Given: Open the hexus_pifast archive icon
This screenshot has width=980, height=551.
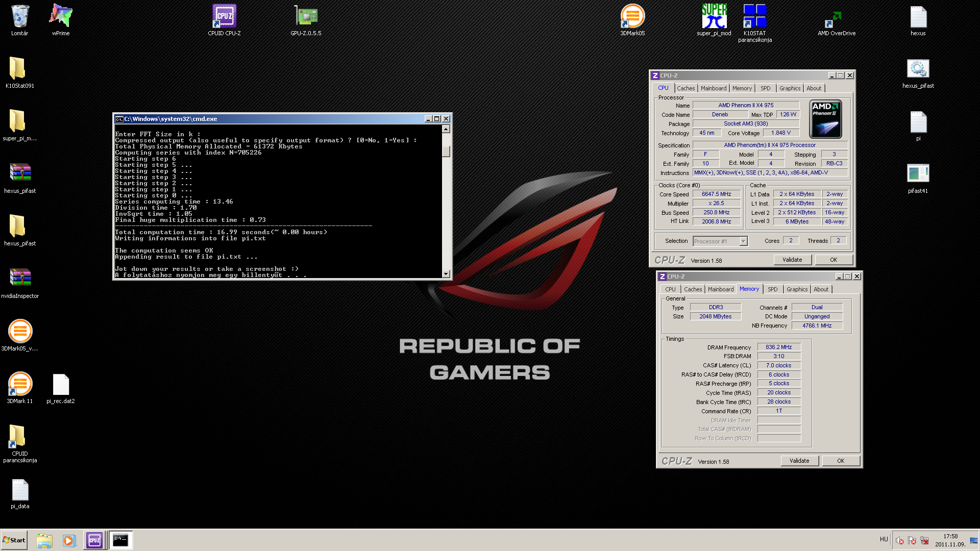Looking at the screenshot, I should pyautogui.click(x=20, y=178).
